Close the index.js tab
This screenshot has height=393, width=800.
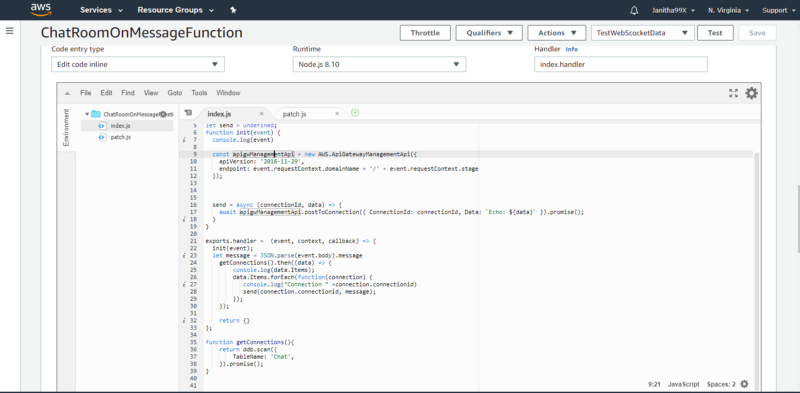pyautogui.click(x=262, y=114)
